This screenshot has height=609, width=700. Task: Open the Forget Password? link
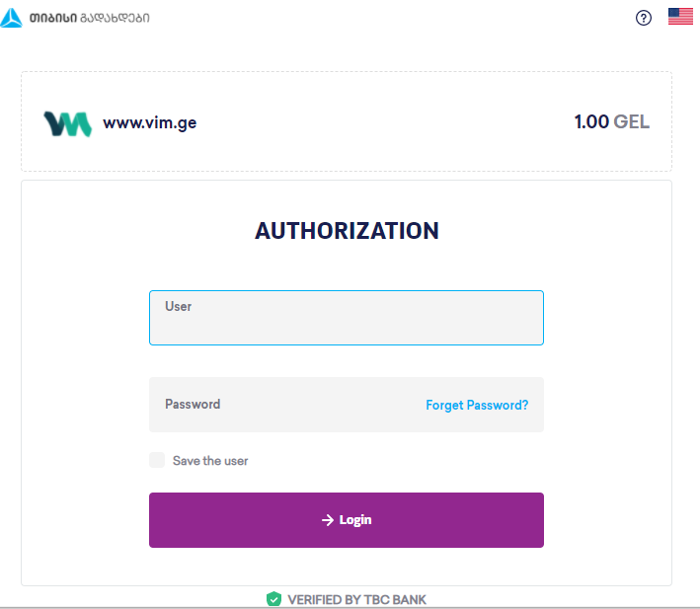pos(477,405)
